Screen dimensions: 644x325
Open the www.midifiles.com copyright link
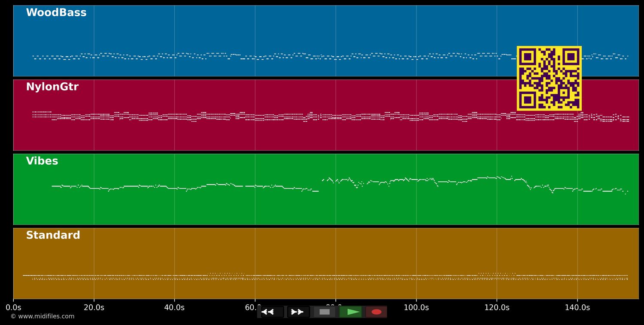[x=43, y=316]
